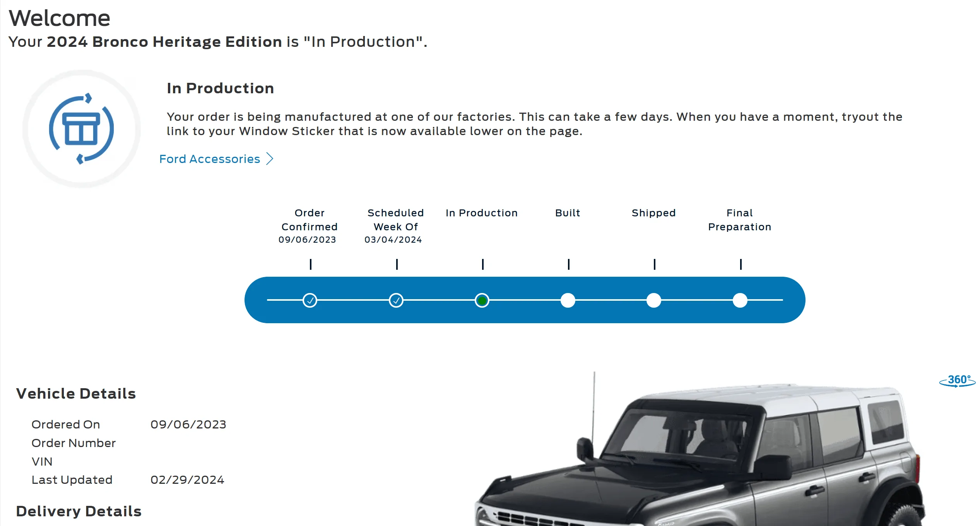The width and height of the screenshot is (980, 526).
Task: Click the 09/06/2023 date under Order Confirmed
Action: (x=307, y=240)
